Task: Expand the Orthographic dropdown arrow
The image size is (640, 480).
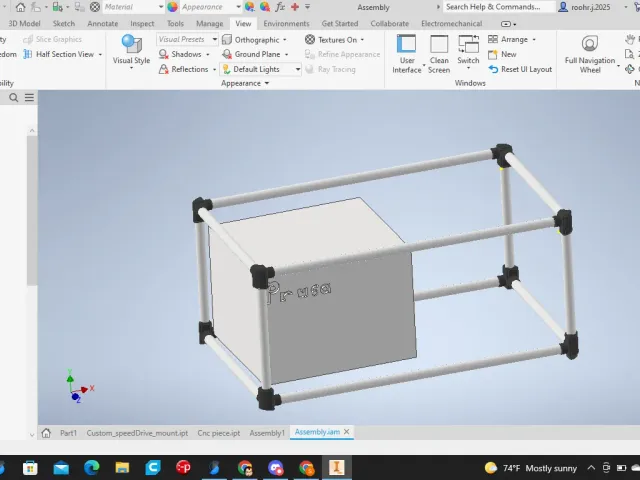Action: [x=285, y=40]
